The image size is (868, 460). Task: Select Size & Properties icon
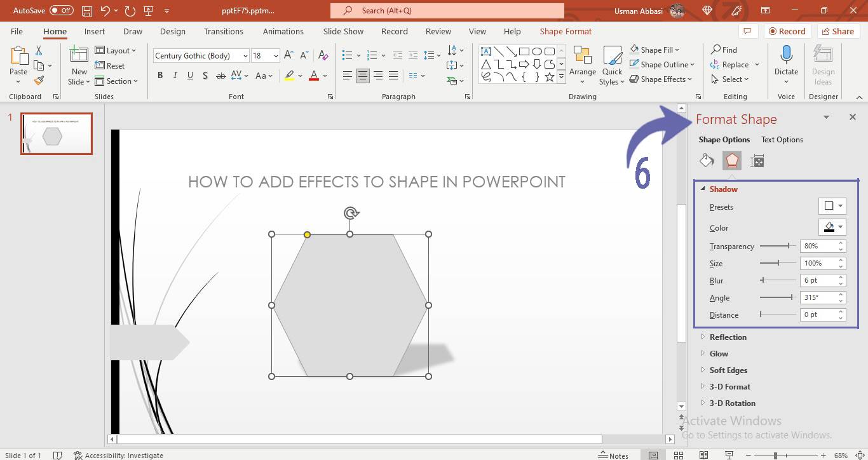[757, 161]
